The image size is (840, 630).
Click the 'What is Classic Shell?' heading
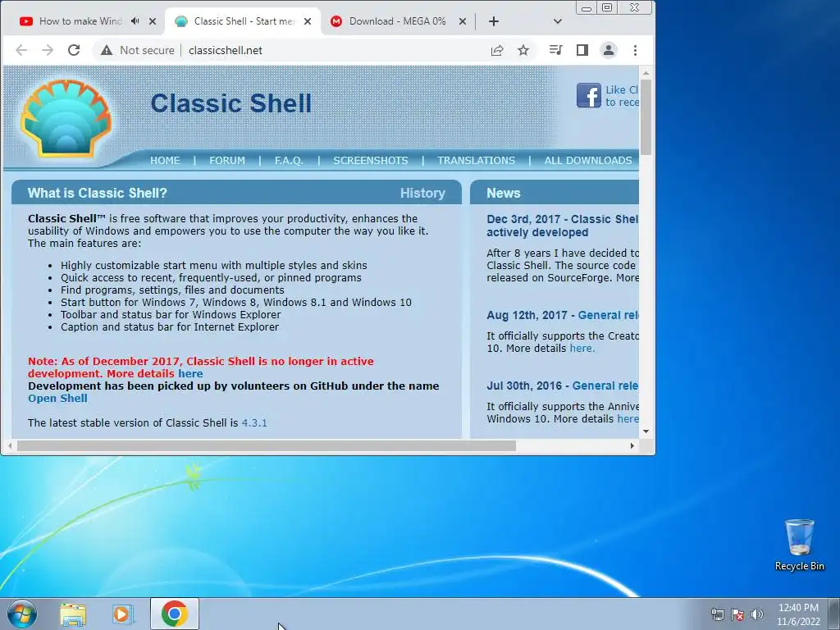[98, 193]
